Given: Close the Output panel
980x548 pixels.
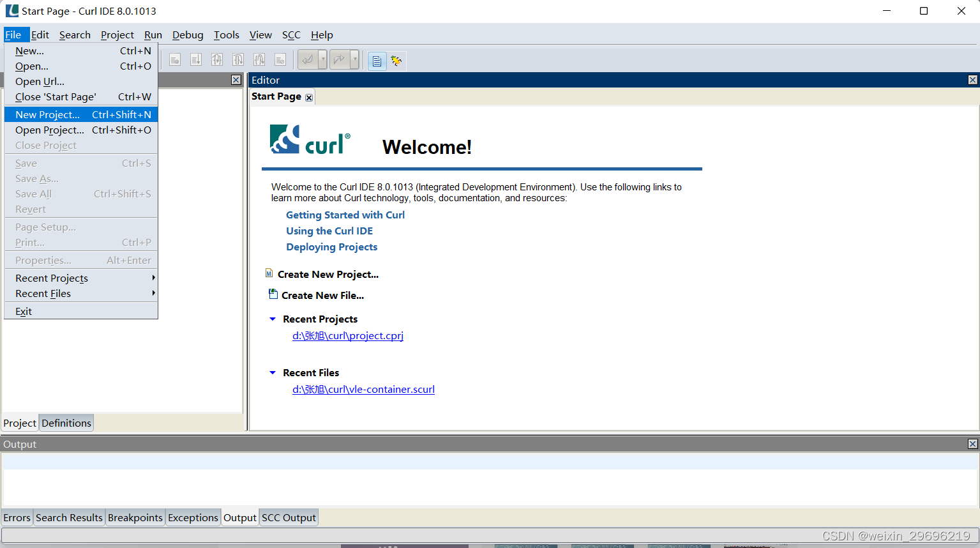Looking at the screenshot, I should [x=972, y=444].
